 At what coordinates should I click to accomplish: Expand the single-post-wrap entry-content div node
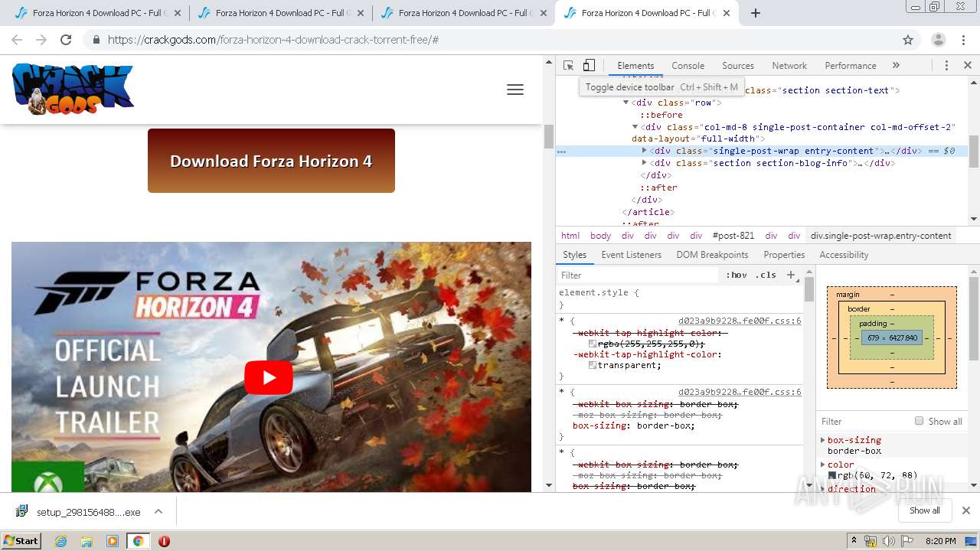(x=644, y=151)
